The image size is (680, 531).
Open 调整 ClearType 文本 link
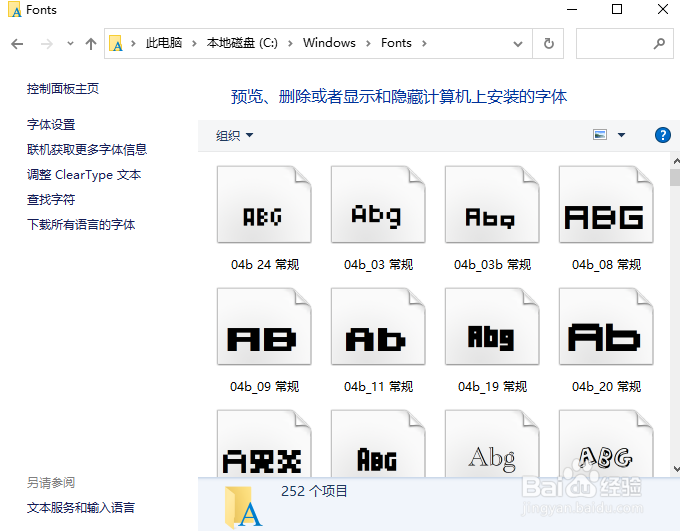pos(84,174)
